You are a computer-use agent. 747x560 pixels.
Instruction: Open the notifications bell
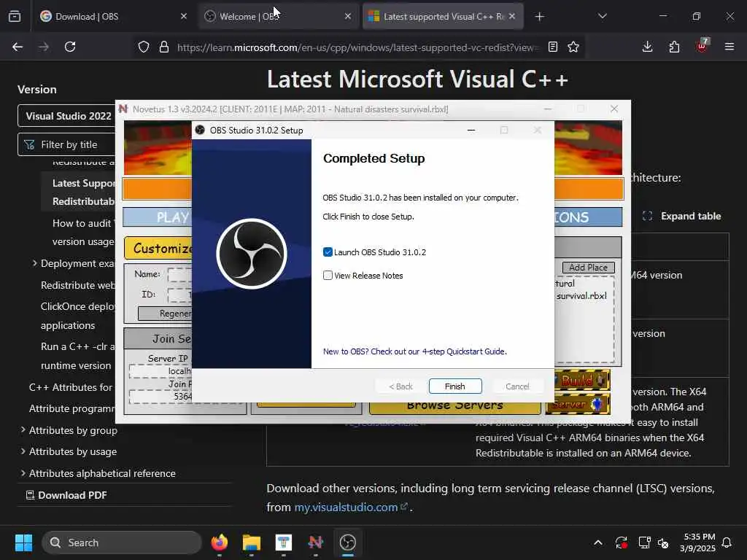pos(727,542)
